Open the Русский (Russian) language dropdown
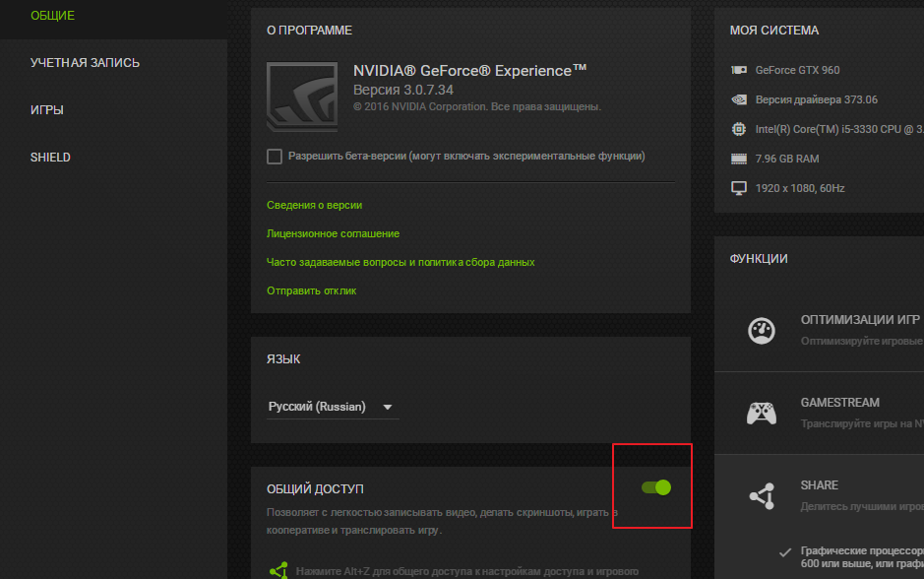This screenshot has height=579, width=924. (x=333, y=407)
